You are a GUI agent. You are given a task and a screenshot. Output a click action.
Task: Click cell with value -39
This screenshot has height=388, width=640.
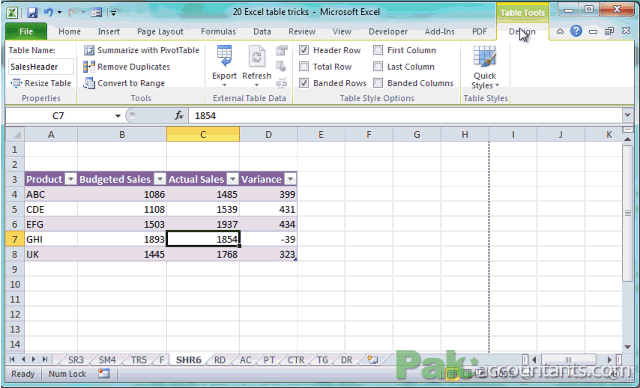[x=268, y=239]
